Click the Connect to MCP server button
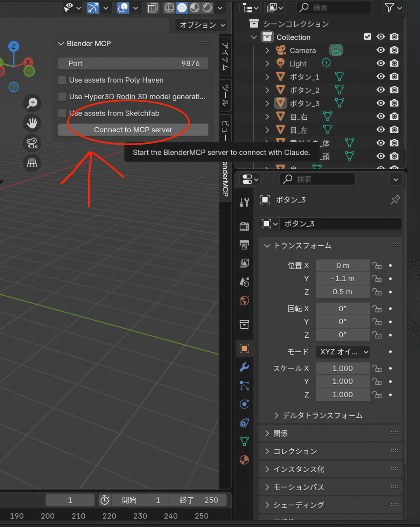 [133, 130]
